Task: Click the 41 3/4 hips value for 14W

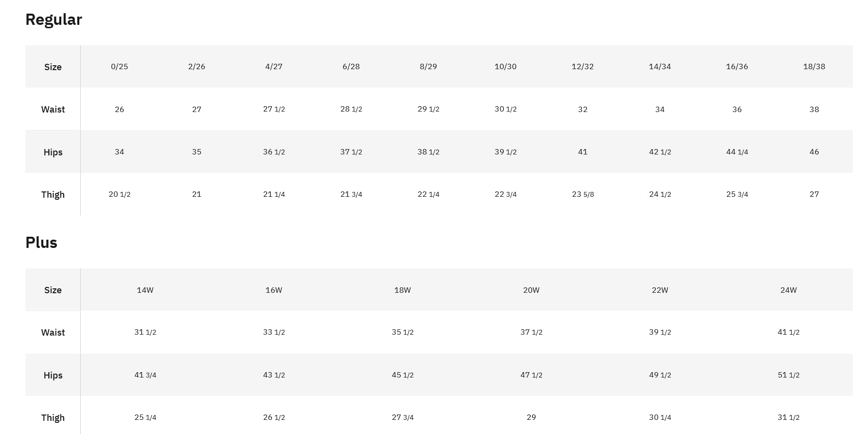Action: tap(145, 375)
